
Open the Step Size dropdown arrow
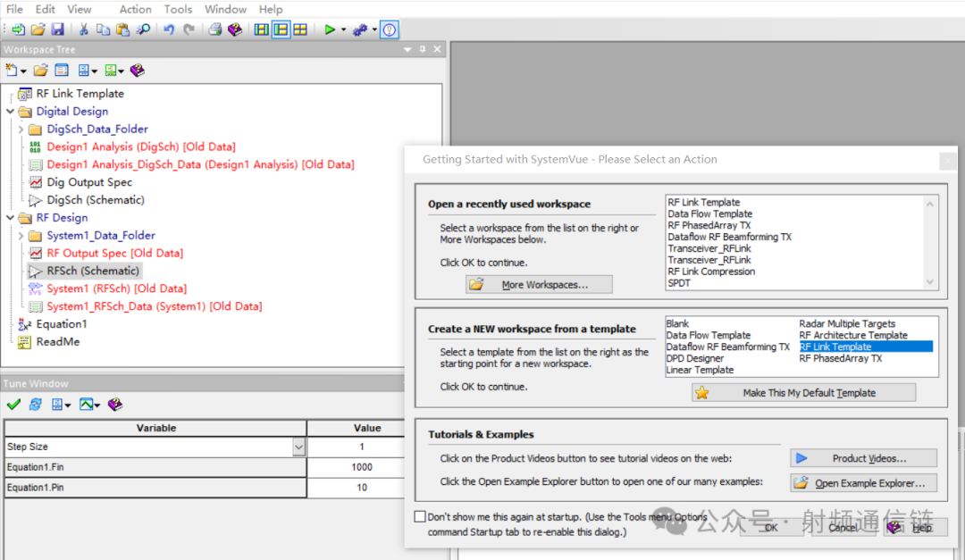(298, 447)
